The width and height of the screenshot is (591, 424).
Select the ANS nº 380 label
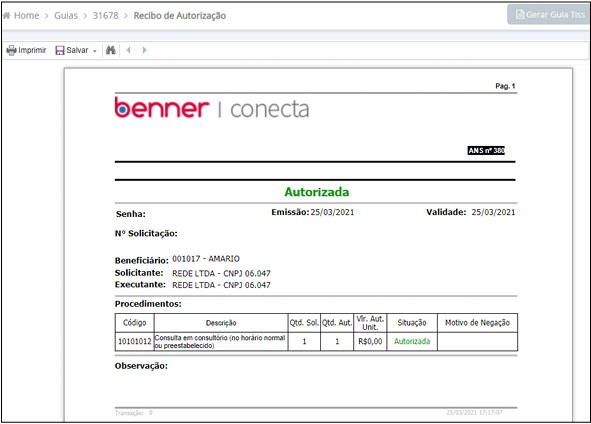pos(486,150)
